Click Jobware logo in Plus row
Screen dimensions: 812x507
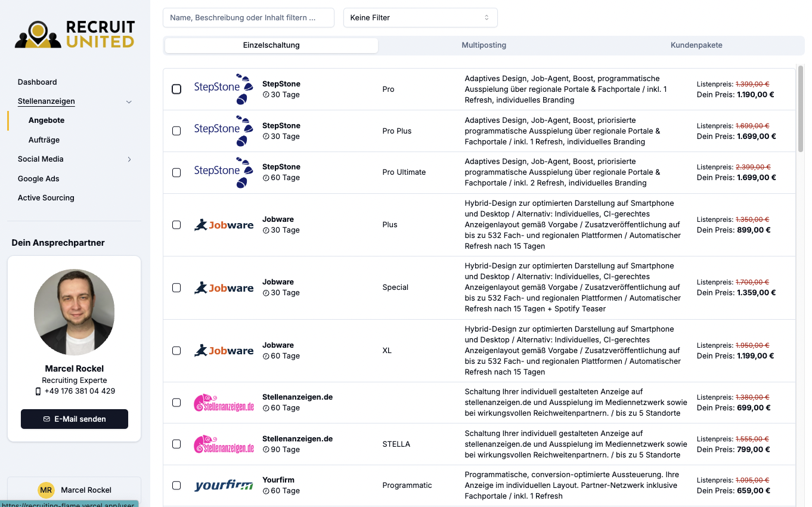point(224,225)
